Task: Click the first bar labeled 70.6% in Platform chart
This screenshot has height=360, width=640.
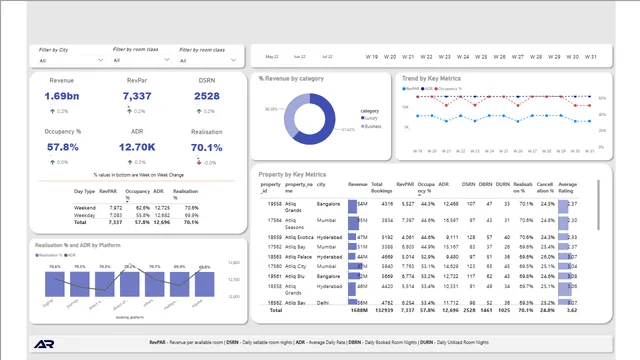Action: (55, 284)
